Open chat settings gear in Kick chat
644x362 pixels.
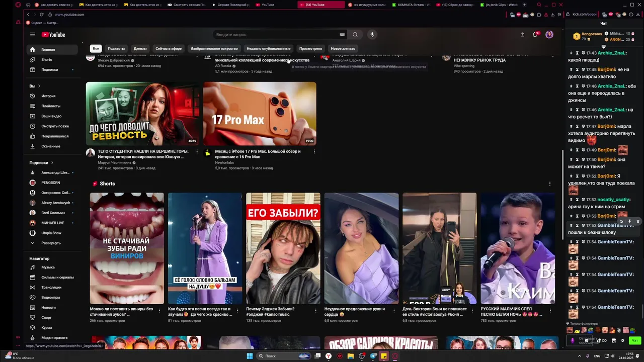coord(623,340)
